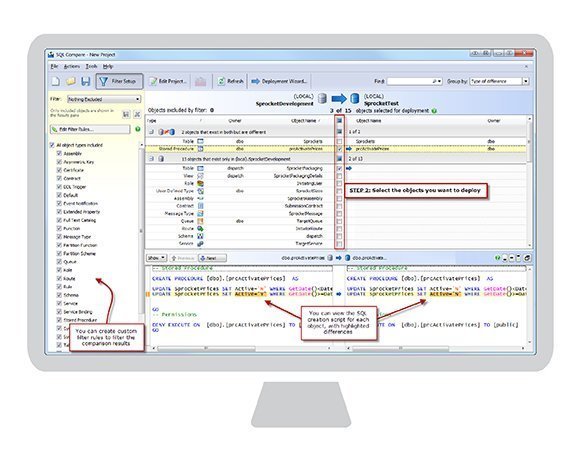Click the Table icon in Sprockets row
The height and width of the screenshot is (460, 580).
[x=200, y=141]
